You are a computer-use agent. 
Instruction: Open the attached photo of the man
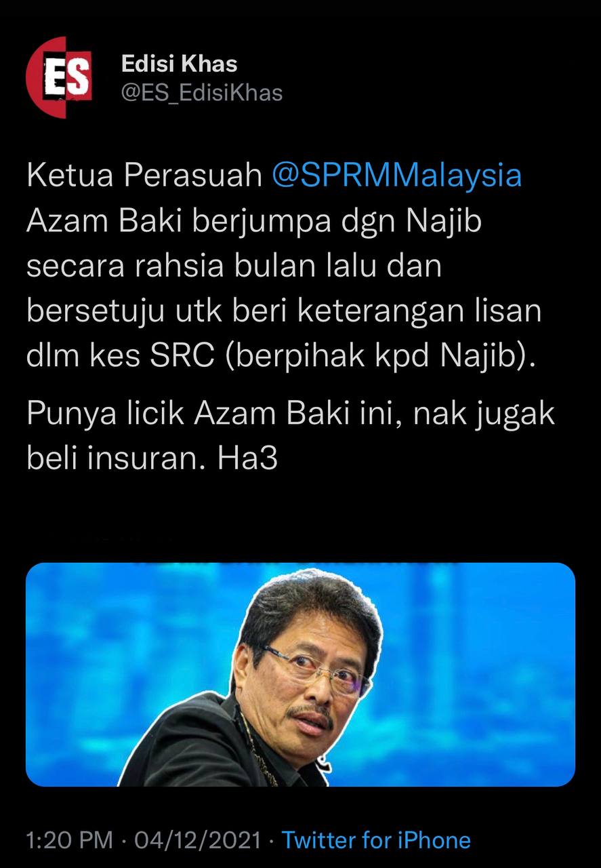(300, 674)
